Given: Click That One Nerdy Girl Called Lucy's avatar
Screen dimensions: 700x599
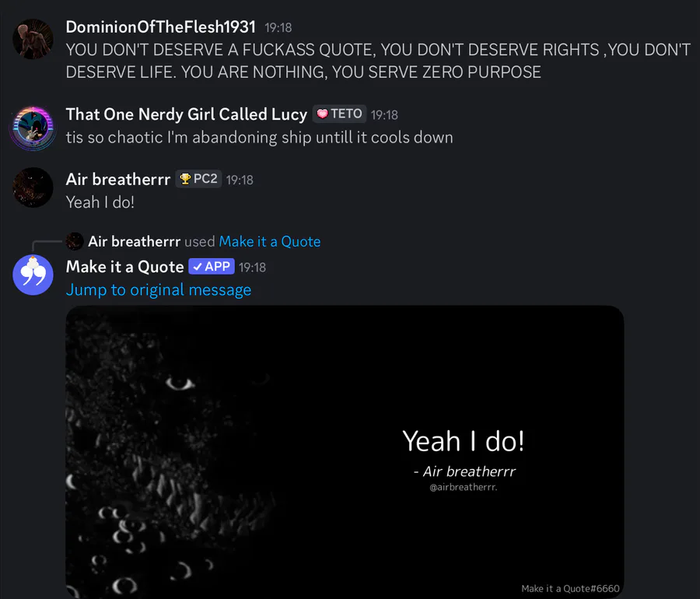Looking at the screenshot, I should click(x=33, y=128).
